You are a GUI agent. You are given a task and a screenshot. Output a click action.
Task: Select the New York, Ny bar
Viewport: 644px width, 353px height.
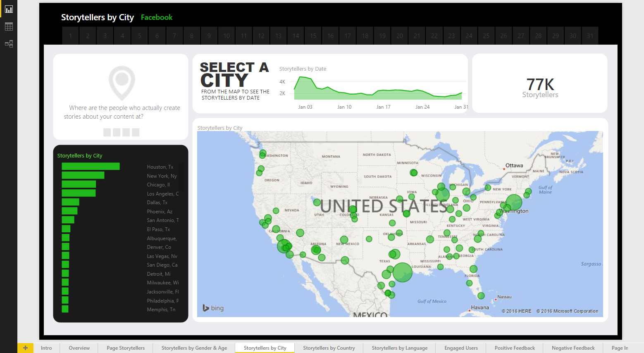click(83, 175)
